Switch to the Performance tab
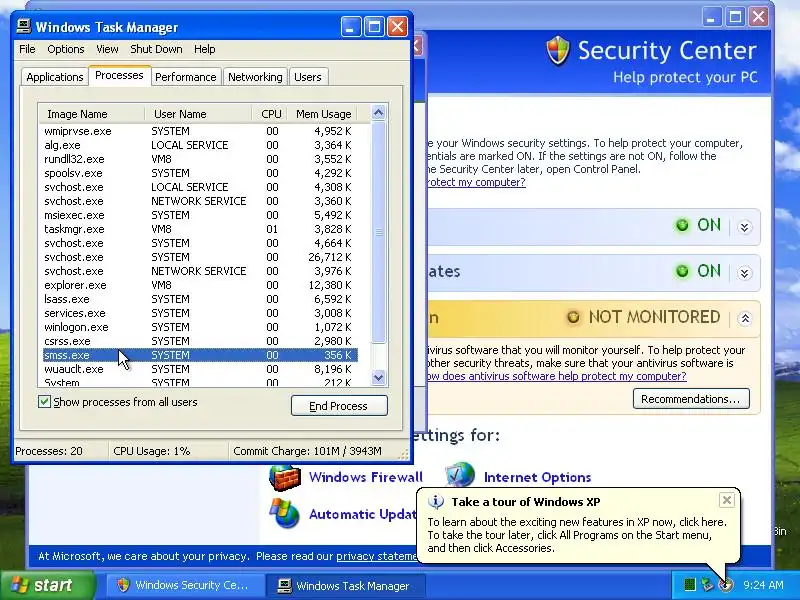The height and width of the screenshot is (600, 800). (186, 77)
